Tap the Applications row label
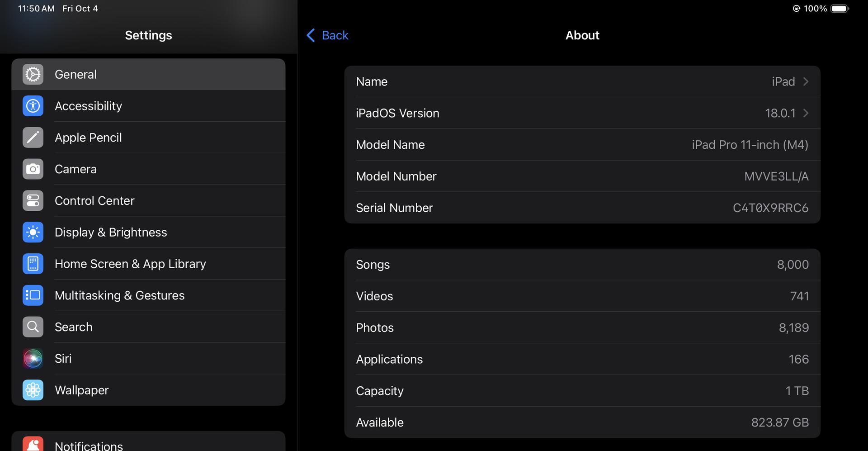Viewport: 868px width, 451px height. 389,359
